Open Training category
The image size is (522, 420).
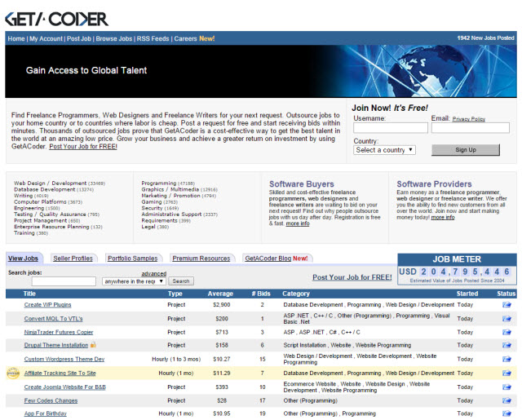point(24,233)
